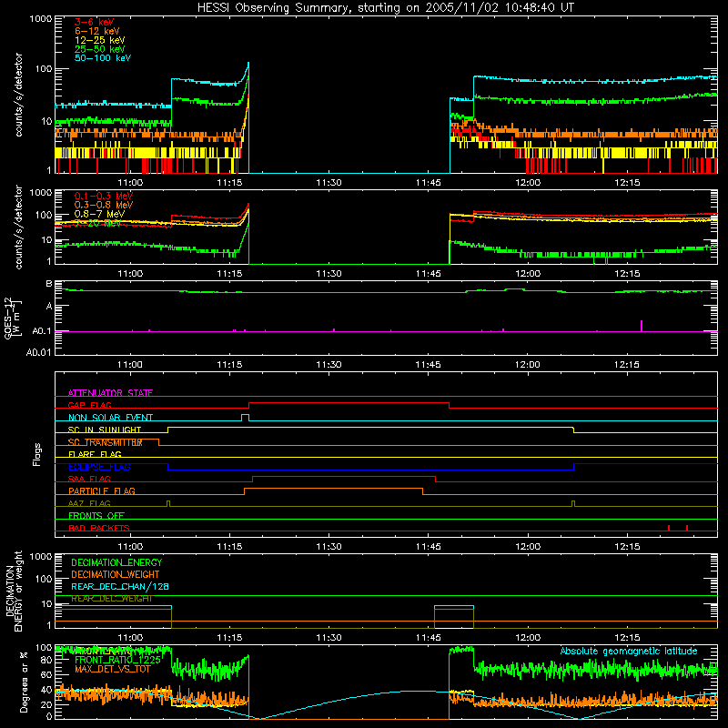Click the DECIMATION_WEIGHT legend label
This screenshot has width=728, height=728.
click(116, 574)
